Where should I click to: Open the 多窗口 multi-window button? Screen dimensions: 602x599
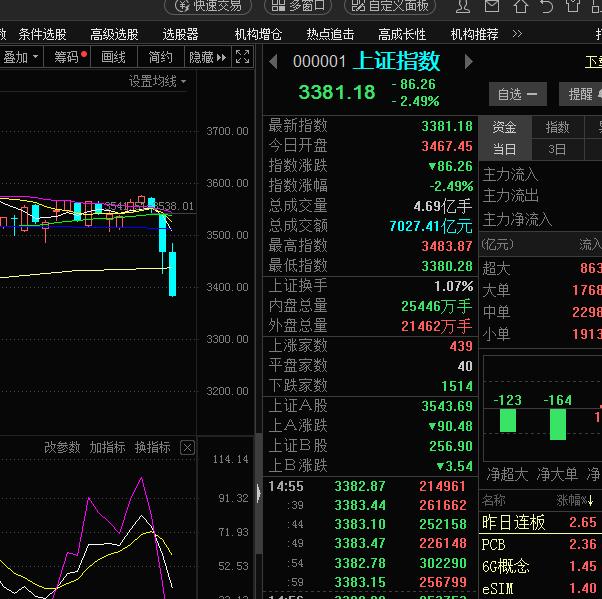298,6
